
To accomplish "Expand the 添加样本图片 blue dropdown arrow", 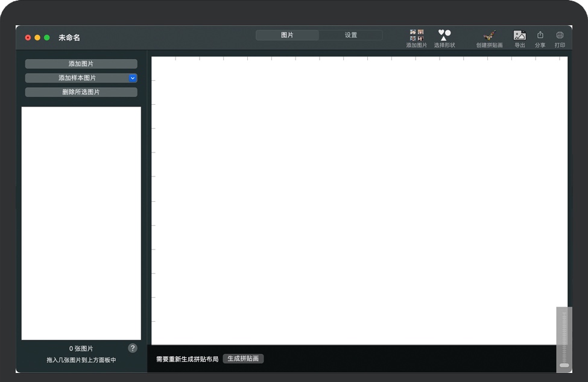I will coord(133,78).
